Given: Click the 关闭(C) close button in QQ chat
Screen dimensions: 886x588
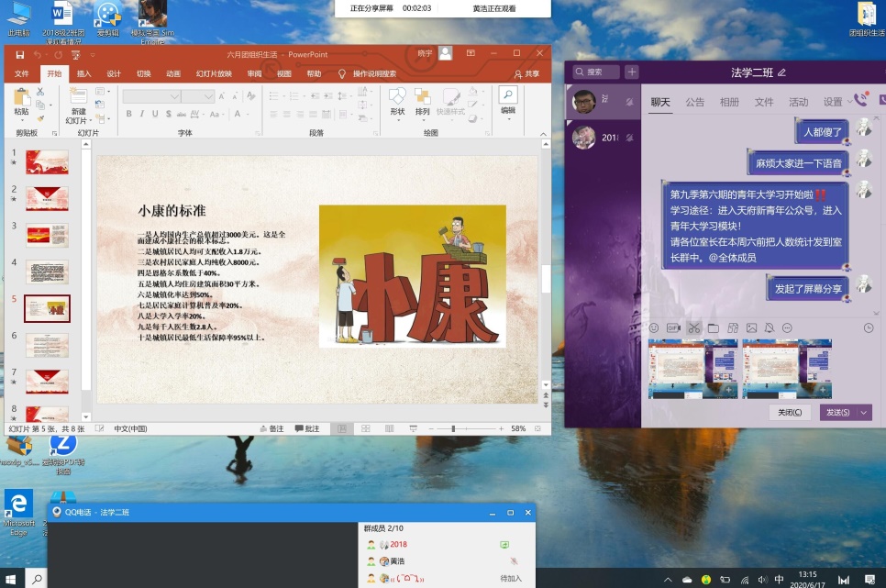Looking at the screenshot, I should click(790, 413).
